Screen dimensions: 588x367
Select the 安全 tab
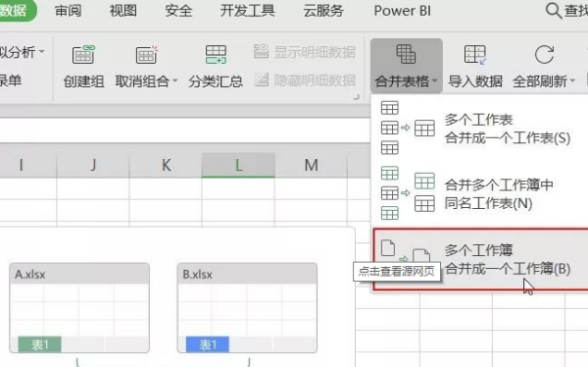[178, 11]
